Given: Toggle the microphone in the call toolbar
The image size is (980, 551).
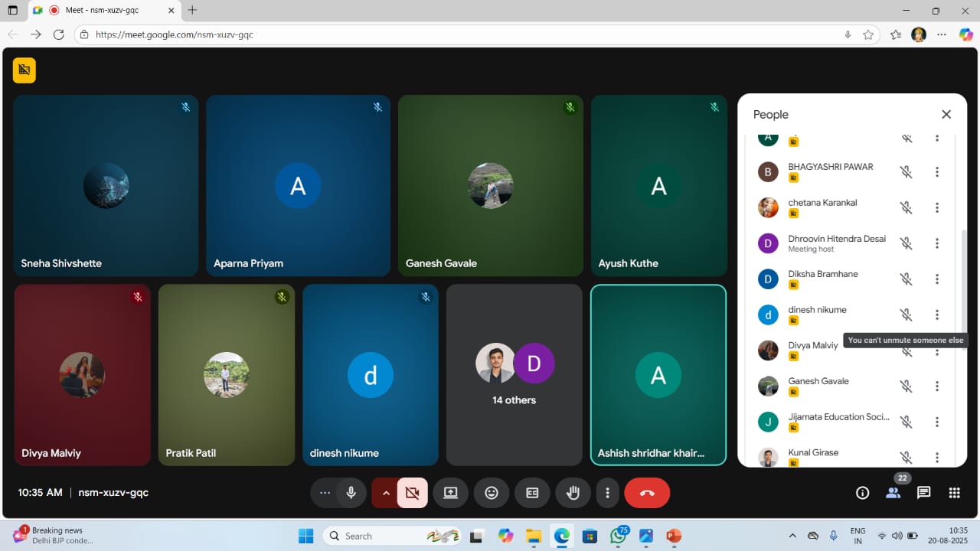Looking at the screenshot, I should coord(351,493).
